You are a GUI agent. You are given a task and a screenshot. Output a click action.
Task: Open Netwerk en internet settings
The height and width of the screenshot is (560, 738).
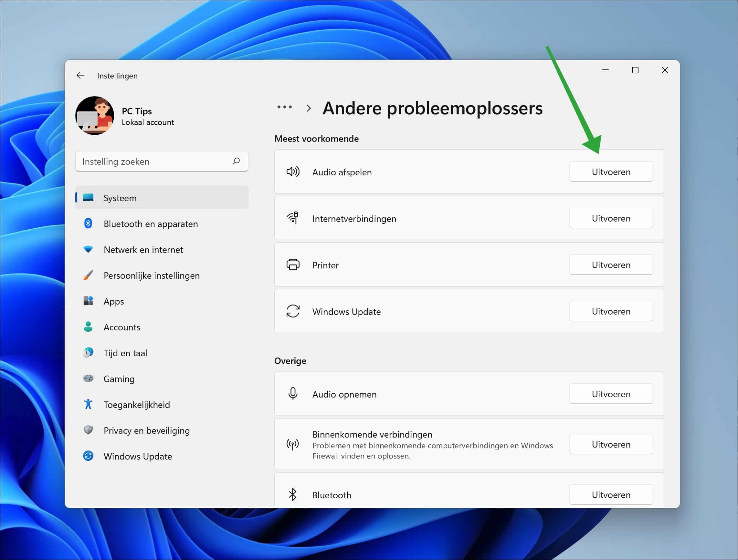pos(162,250)
